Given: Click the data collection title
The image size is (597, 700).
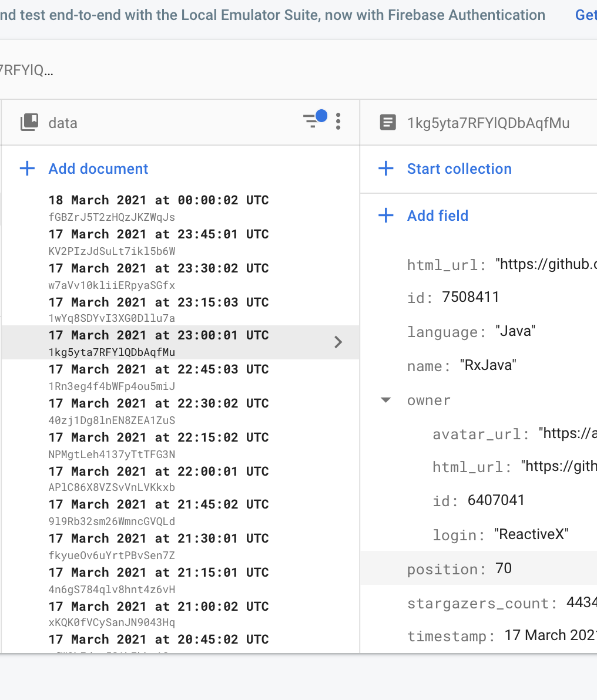Looking at the screenshot, I should click(63, 123).
